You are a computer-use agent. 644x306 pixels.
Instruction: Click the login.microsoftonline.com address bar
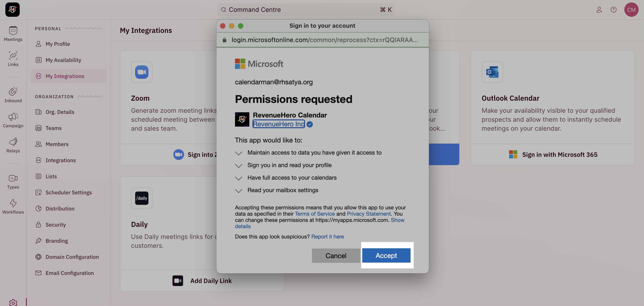pyautogui.click(x=322, y=40)
